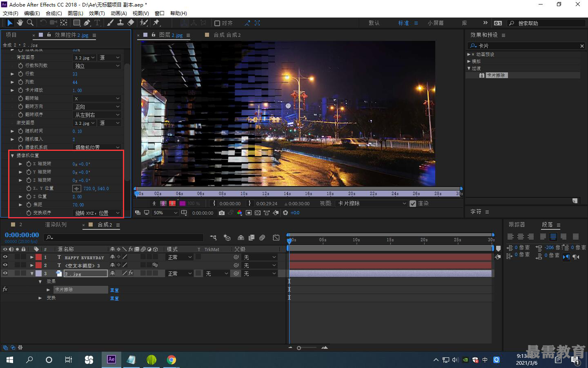Image resolution: width=588 pixels, height=368 pixels.
Task: Open After Effects in the Windows taskbar
Action: tap(111, 359)
